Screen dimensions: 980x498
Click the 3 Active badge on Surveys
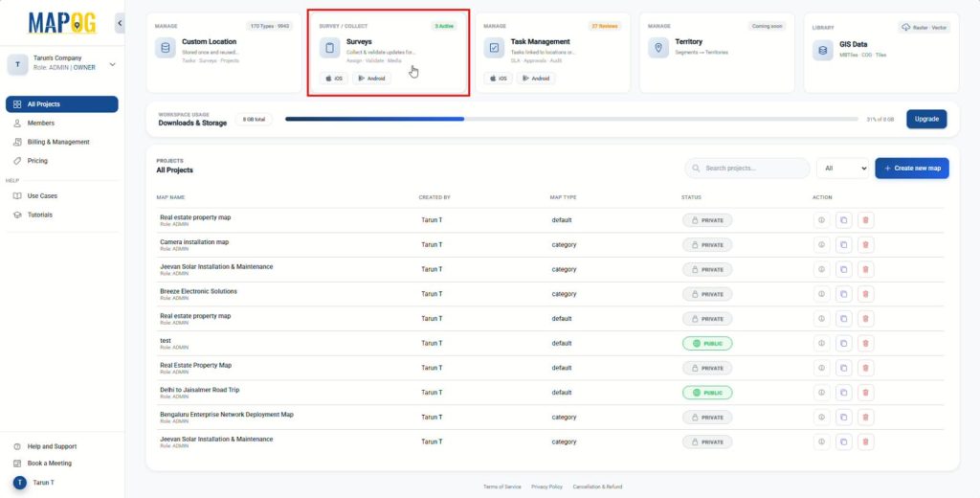coord(444,26)
